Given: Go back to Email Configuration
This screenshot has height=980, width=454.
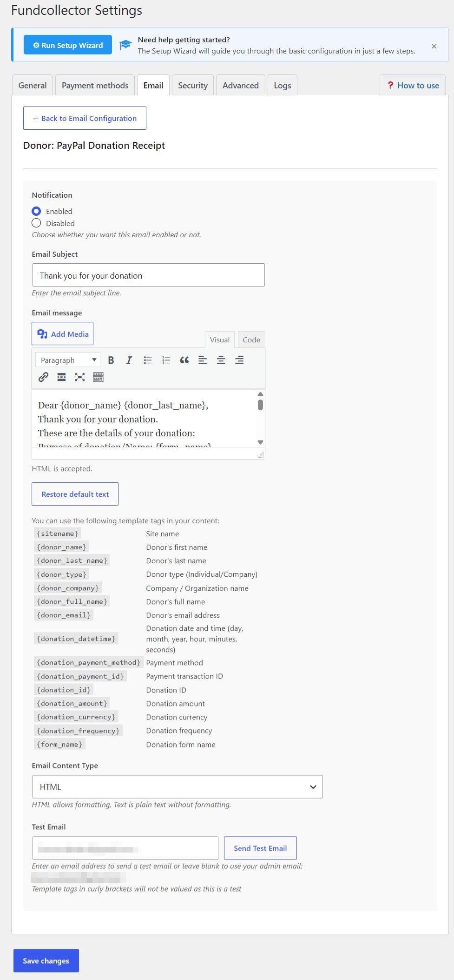Looking at the screenshot, I should tap(85, 118).
